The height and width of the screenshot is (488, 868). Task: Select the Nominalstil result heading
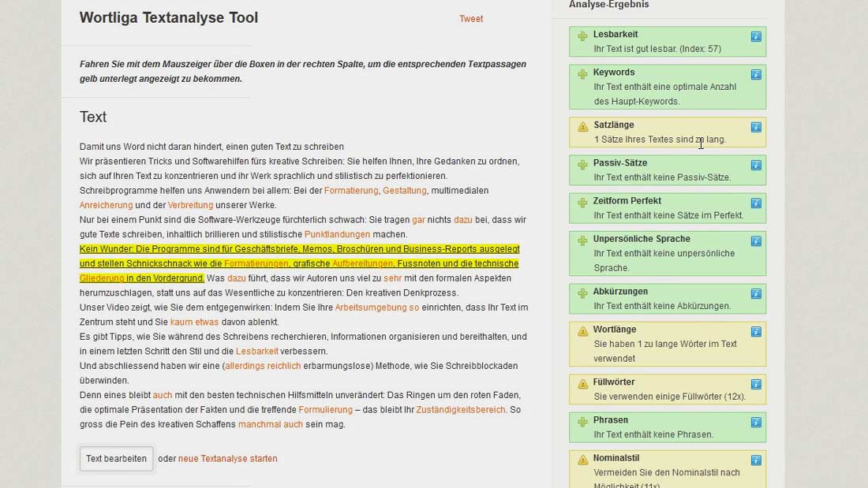coord(616,458)
